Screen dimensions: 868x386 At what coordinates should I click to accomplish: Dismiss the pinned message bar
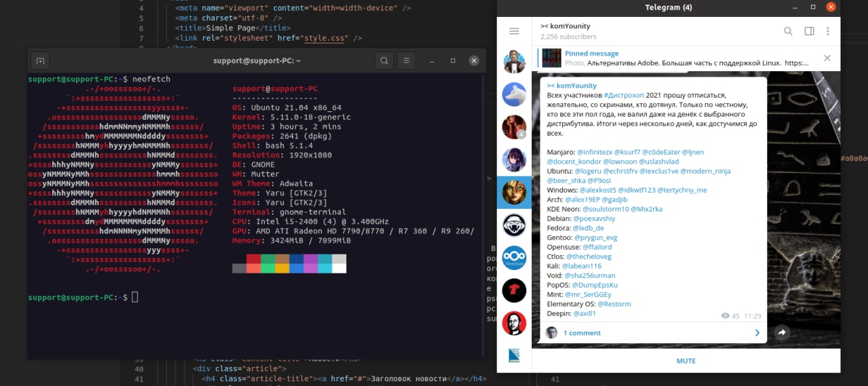[x=827, y=58]
